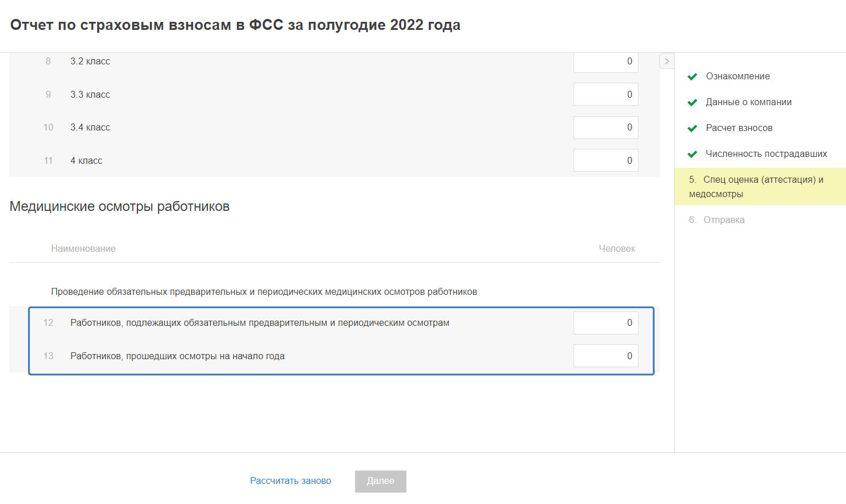846x504 pixels.
Task: Open the Численность пострадавших step
Action: (x=766, y=154)
